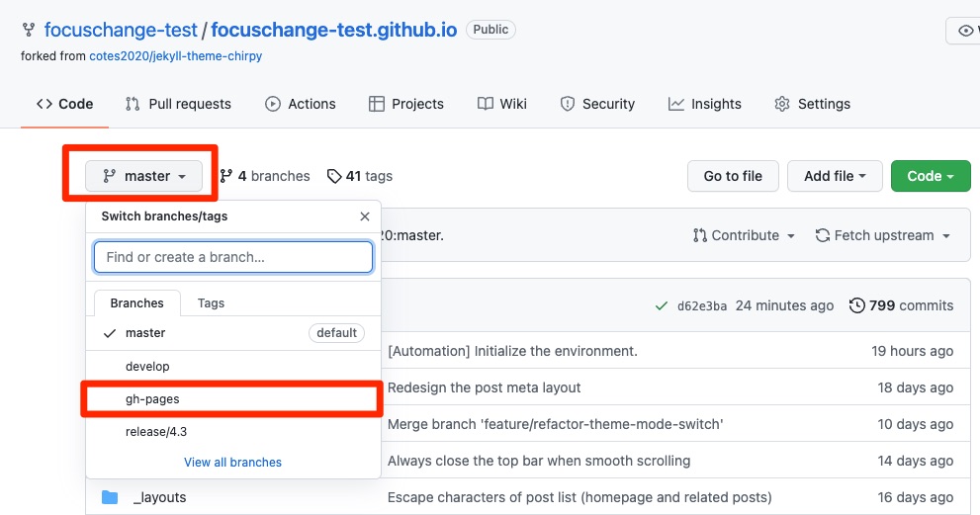Open the Security tab
Viewport: 980px width, 515px height.
click(x=597, y=104)
